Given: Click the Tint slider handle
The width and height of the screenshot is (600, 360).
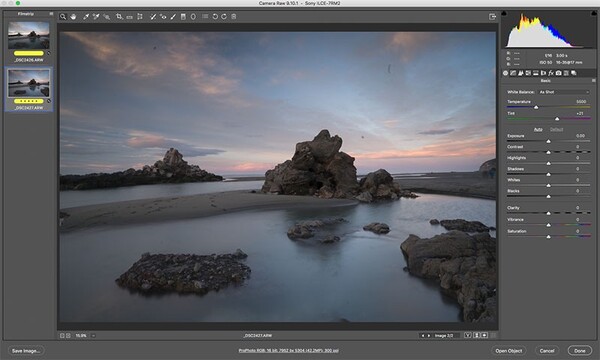Looking at the screenshot, I should point(557,119).
